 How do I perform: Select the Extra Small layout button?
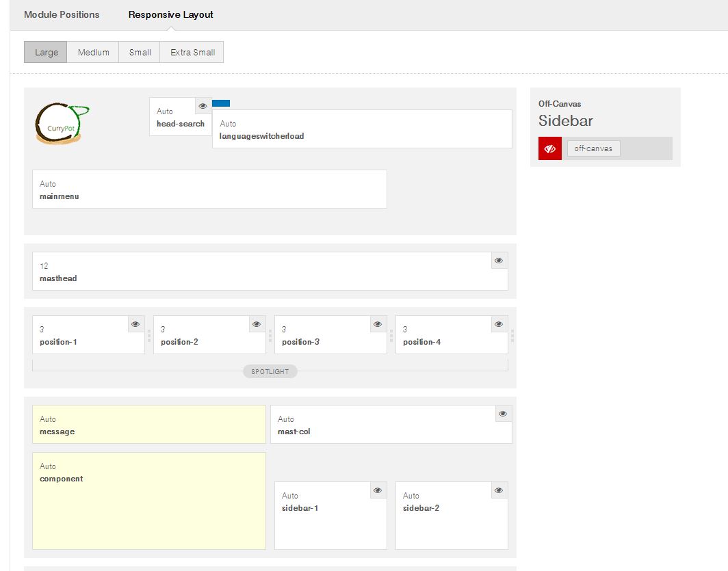192,53
